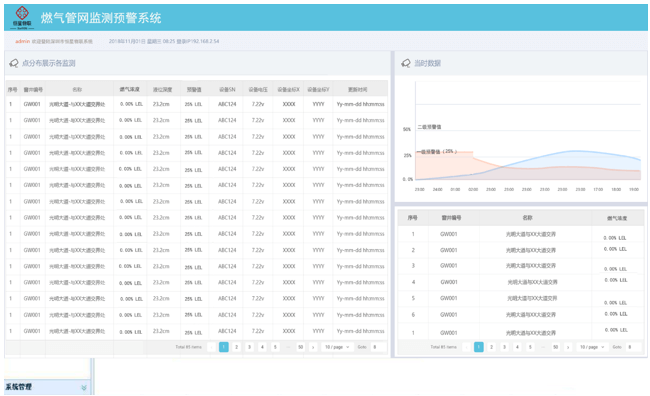The width and height of the screenshot is (650, 396).
Task: Click 窨井编号 header in 当时数据 table
Action: tap(451, 218)
